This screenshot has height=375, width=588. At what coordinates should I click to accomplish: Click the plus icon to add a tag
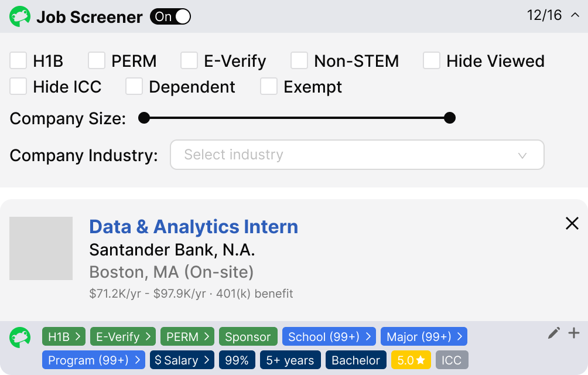click(x=573, y=333)
